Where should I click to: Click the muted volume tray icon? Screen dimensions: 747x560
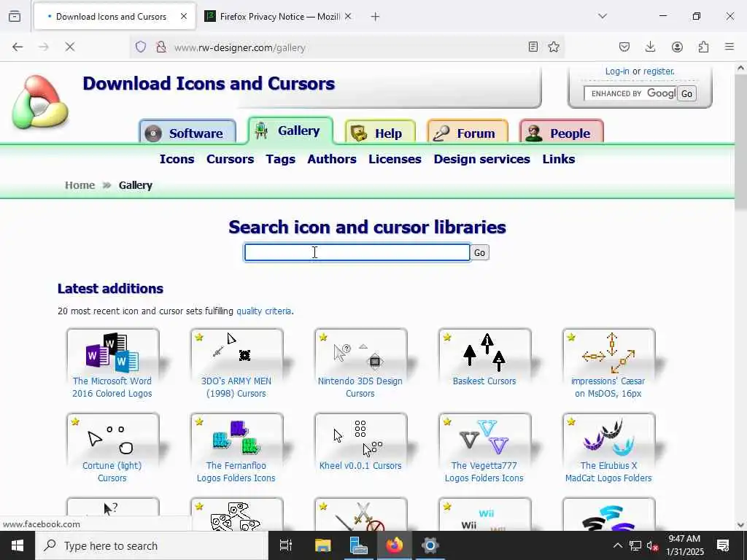pos(652,545)
